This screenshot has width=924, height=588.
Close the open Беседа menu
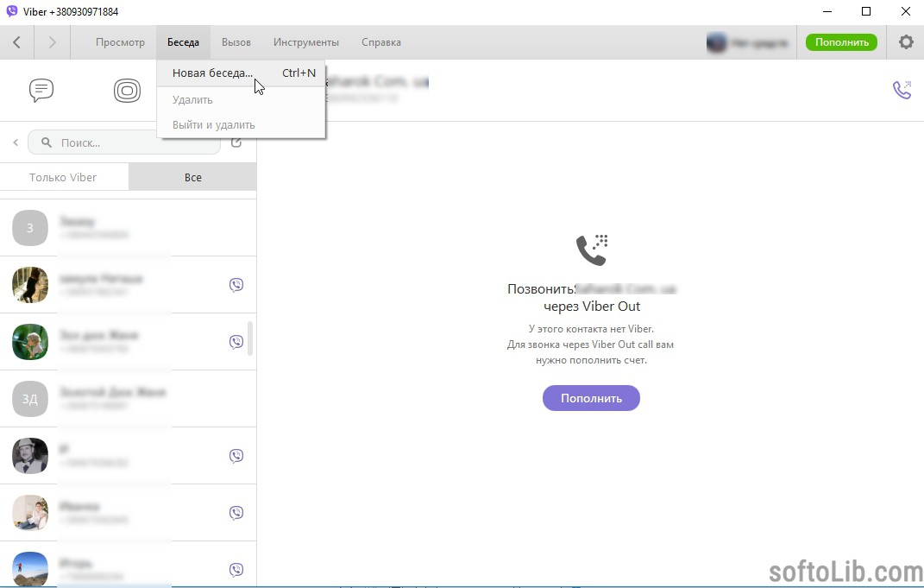tap(183, 42)
